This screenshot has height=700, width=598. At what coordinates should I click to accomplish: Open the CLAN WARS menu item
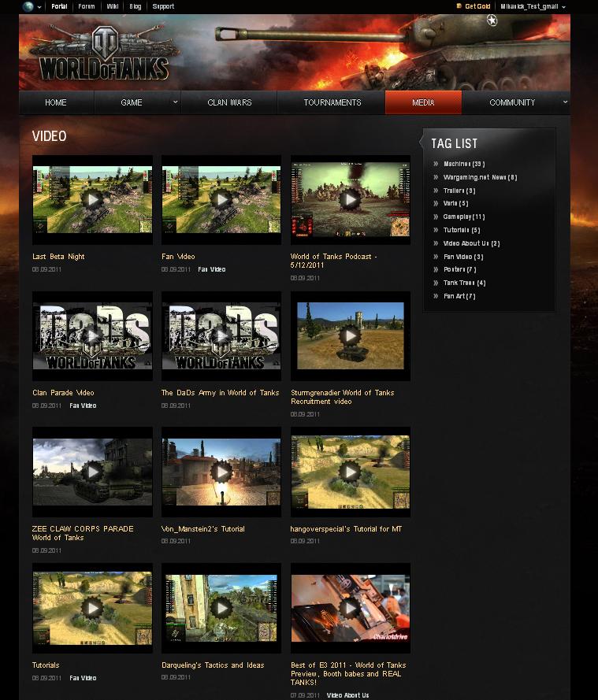click(x=229, y=102)
